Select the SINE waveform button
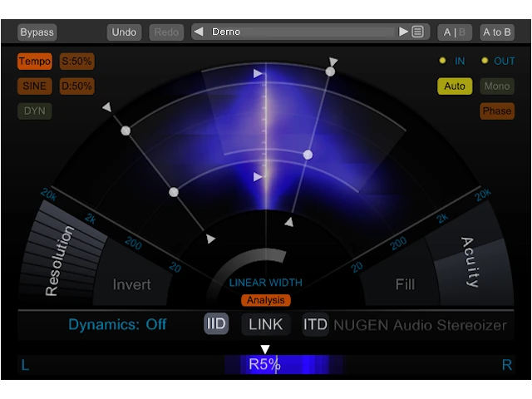This screenshot has width=532, height=399. [35, 86]
